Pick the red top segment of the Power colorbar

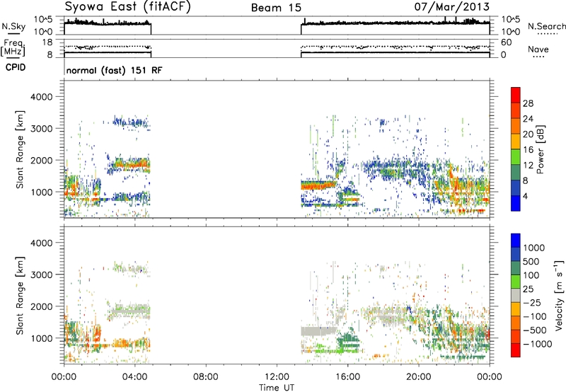[516, 95]
